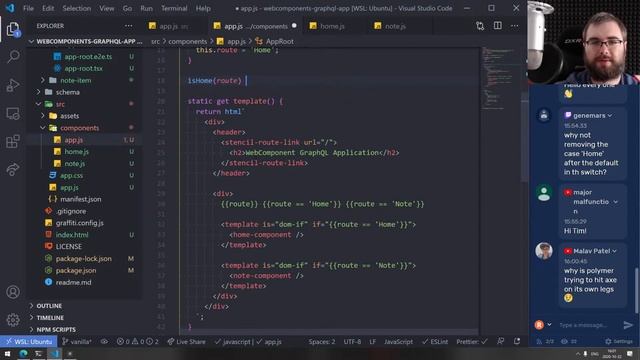Expand the NPM SCRIPTS section
This screenshot has width=640, height=360.
pyautogui.click(x=56, y=329)
